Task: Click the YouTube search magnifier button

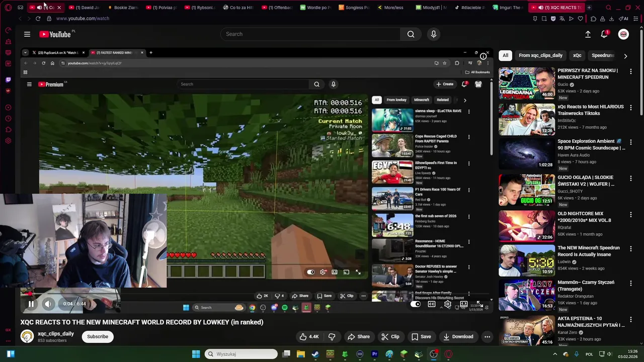Action: 411,34
